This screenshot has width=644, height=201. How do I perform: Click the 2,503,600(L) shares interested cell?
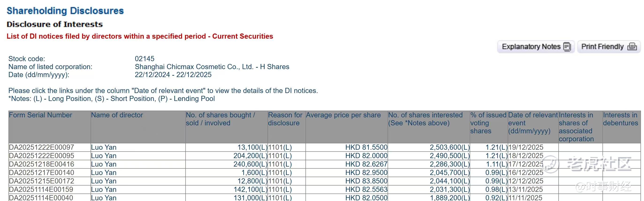(x=450, y=147)
